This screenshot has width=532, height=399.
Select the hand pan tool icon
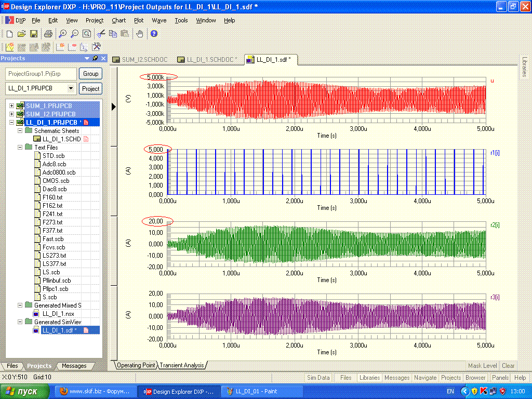pyautogui.click(x=139, y=34)
